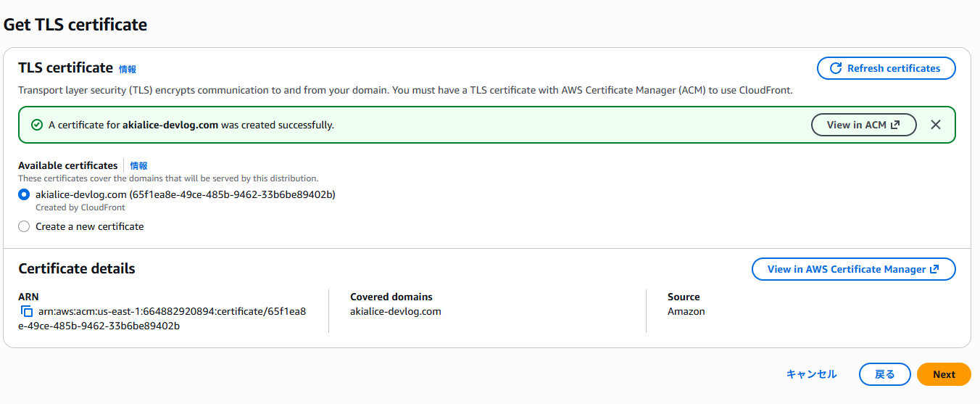980x404 pixels.
Task: Open View in AWS Certificate Manager
Action: click(853, 269)
